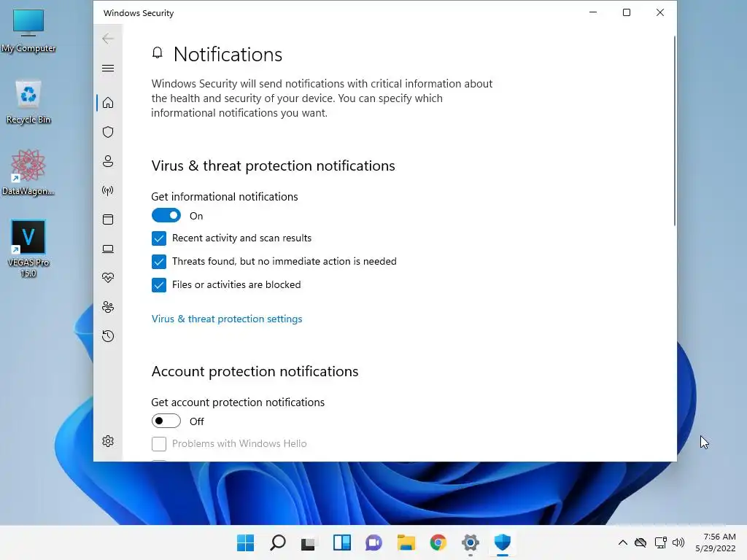Turn off informational notifications toggle

(x=166, y=215)
